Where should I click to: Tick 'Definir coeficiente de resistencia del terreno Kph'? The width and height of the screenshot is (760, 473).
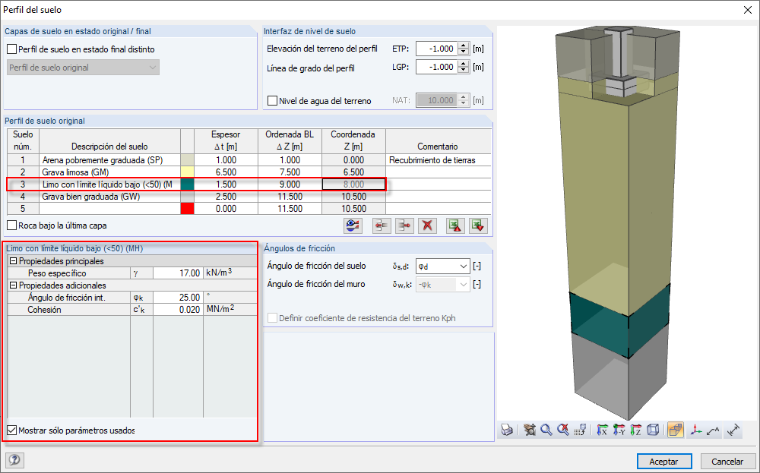coord(272,318)
